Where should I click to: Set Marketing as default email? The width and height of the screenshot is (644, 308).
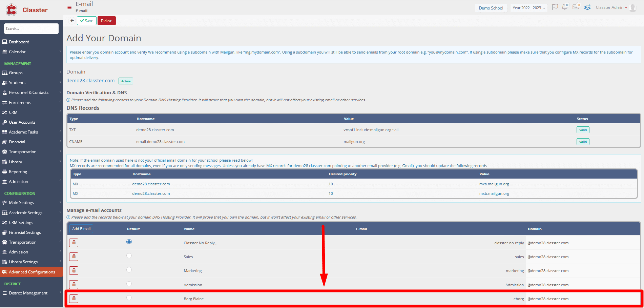pos(129,270)
